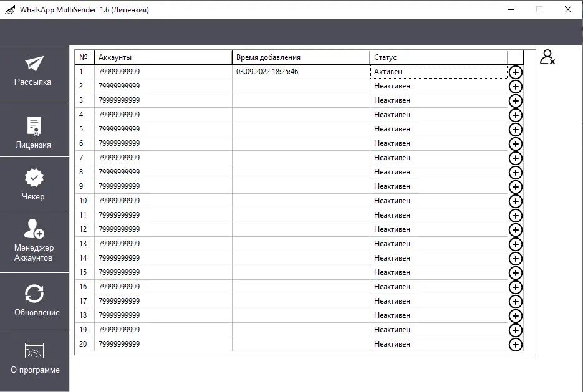The image size is (583, 392).
Task: Click row number 9 cell
Action: [x=85, y=186]
